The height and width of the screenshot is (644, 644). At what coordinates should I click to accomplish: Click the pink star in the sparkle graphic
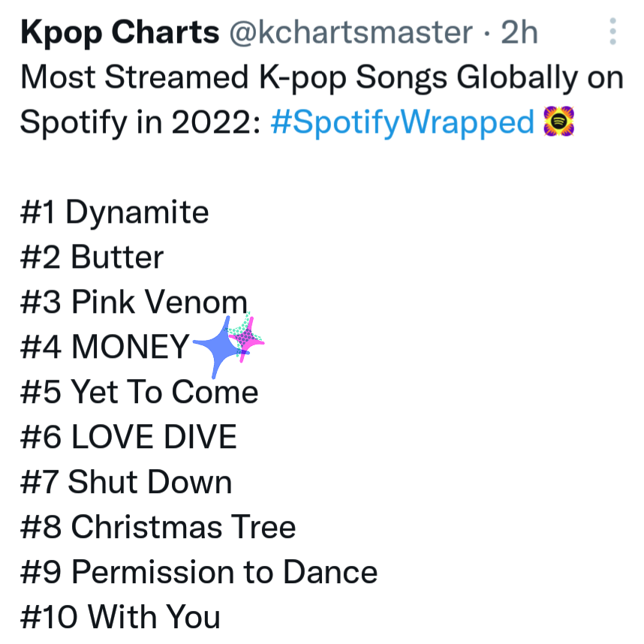pyautogui.click(x=246, y=339)
